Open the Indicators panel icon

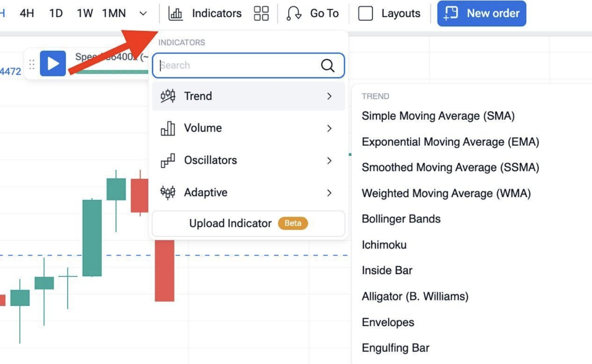tap(176, 13)
